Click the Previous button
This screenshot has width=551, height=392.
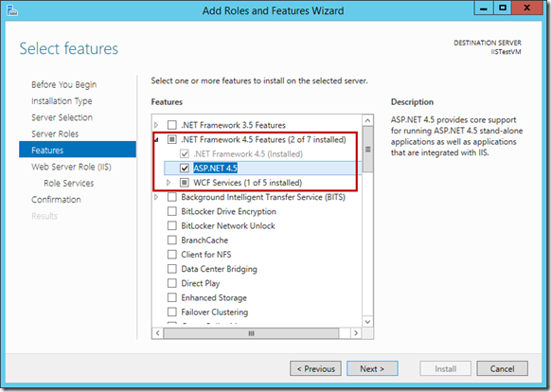click(x=315, y=368)
